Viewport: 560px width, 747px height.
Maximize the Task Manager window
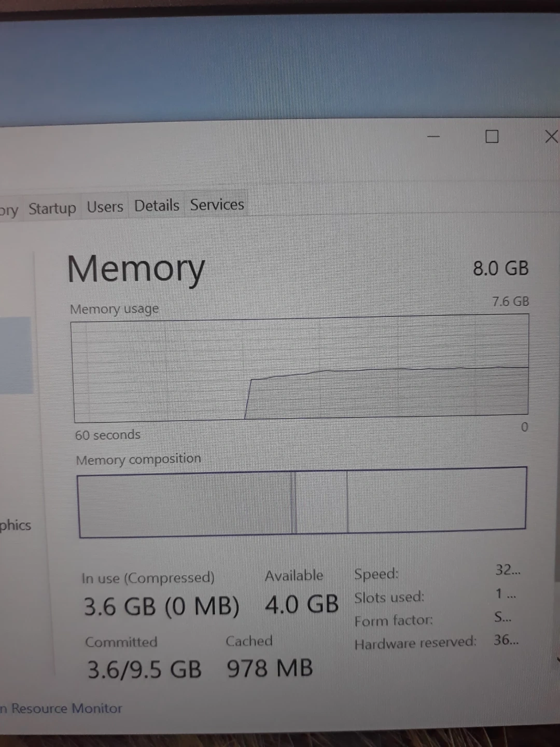pyautogui.click(x=492, y=136)
